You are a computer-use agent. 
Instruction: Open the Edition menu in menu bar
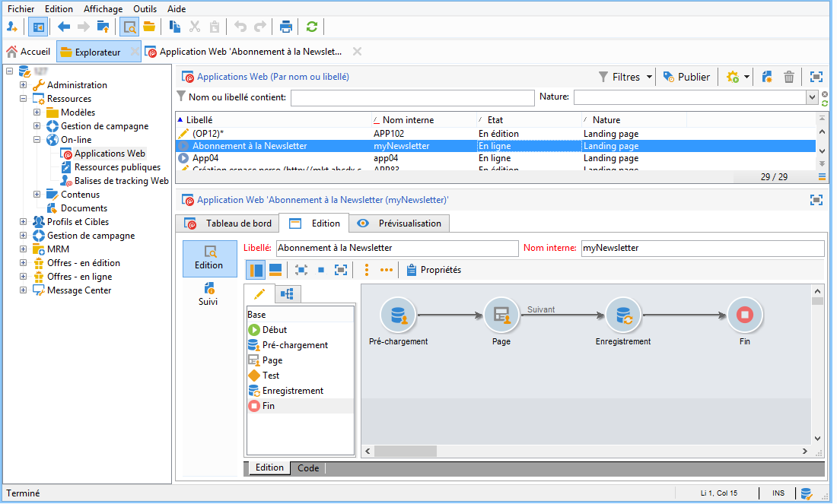coord(59,9)
